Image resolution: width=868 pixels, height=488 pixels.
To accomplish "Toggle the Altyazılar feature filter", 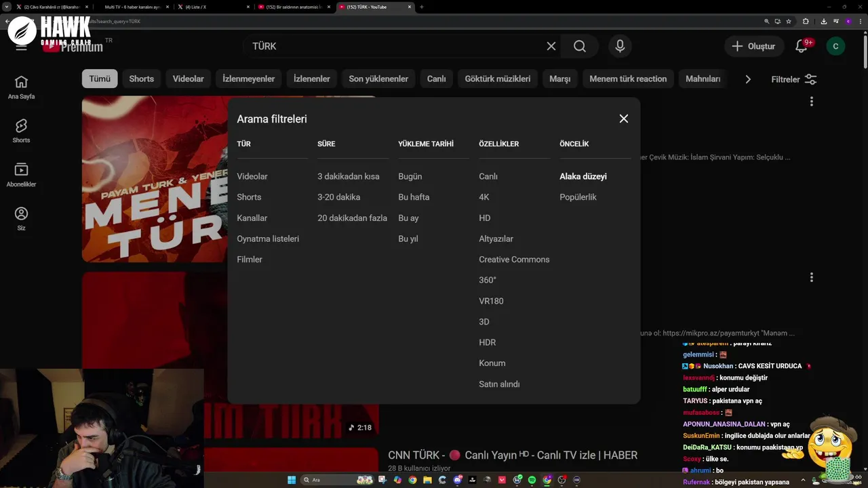I will click(496, 239).
